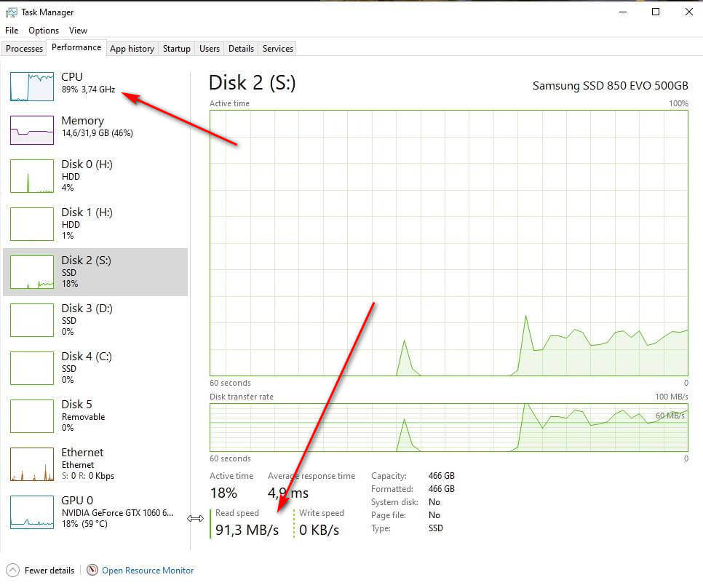This screenshot has width=703, height=588.
Task: Click the Resource Monitor gauge icon
Action: pyautogui.click(x=92, y=570)
